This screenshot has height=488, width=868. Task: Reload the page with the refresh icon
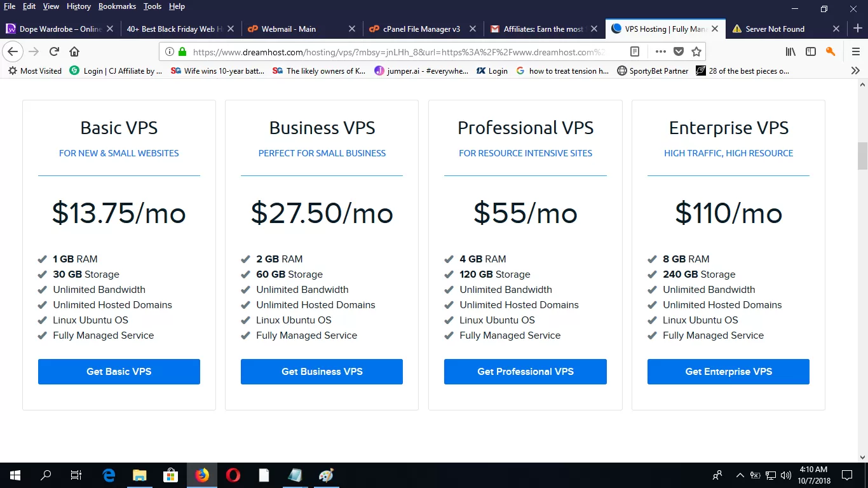pyautogui.click(x=54, y=51)
